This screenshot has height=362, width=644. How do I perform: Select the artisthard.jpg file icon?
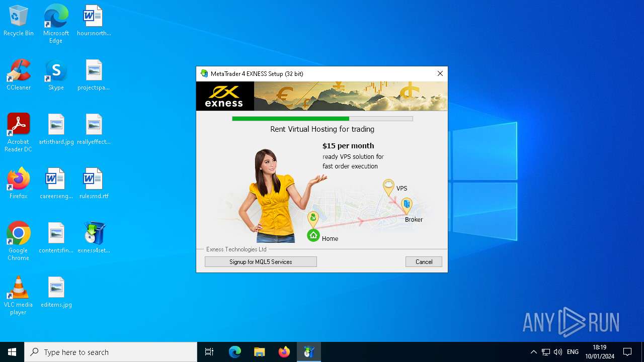pos(56,129)
